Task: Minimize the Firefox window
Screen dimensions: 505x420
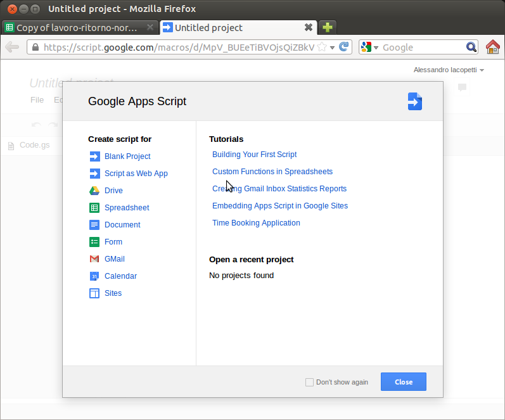Action: tap(23, 9)
